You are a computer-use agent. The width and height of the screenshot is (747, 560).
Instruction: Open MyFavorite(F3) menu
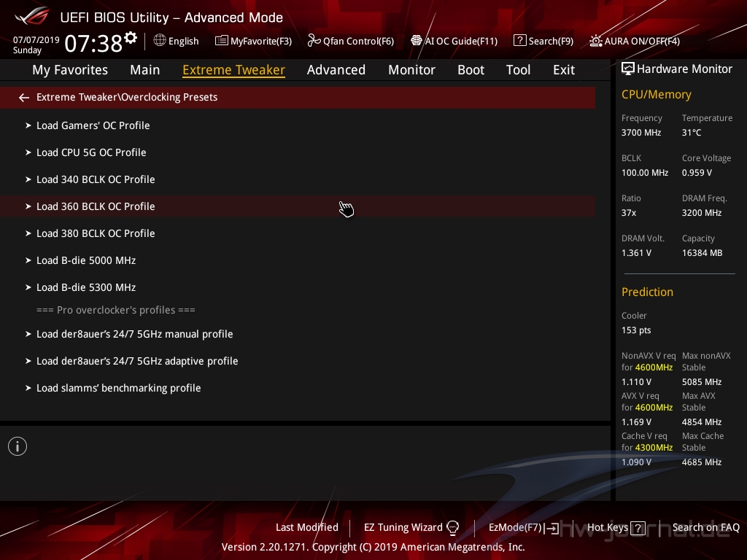point(261,42)
